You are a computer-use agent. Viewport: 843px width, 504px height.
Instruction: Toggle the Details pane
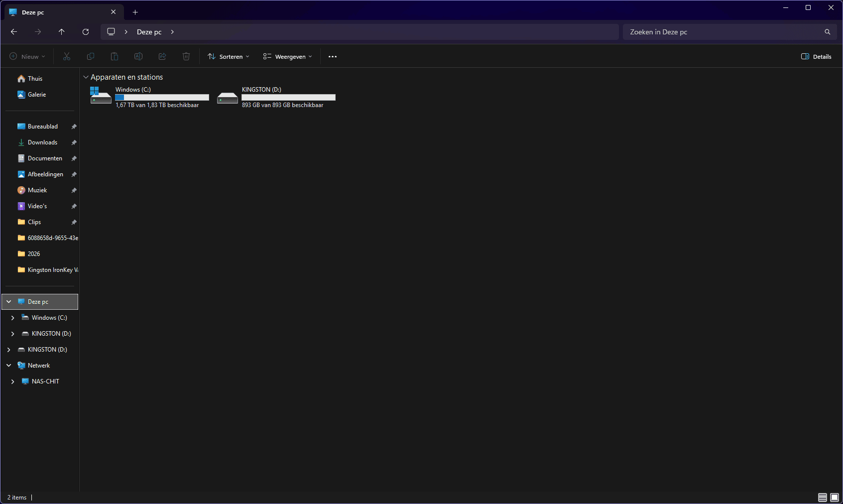(x=816, y=57)
